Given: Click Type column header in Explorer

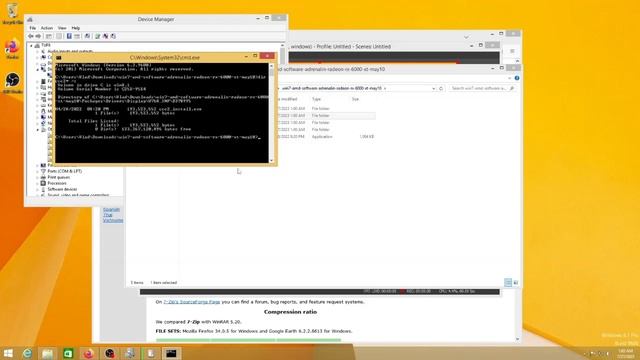Looking at the screenshot, I should 316,99.
